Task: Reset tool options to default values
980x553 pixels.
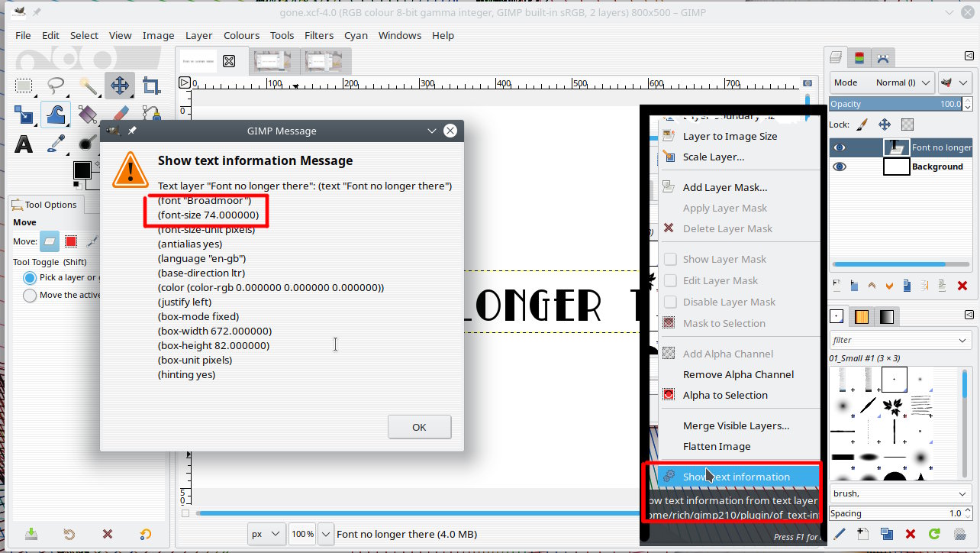Action: pos(145,534)
